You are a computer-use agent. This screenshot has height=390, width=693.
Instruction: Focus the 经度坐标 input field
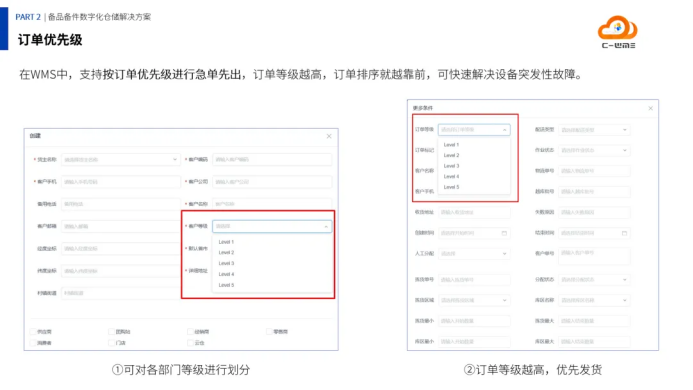[121, 249]
